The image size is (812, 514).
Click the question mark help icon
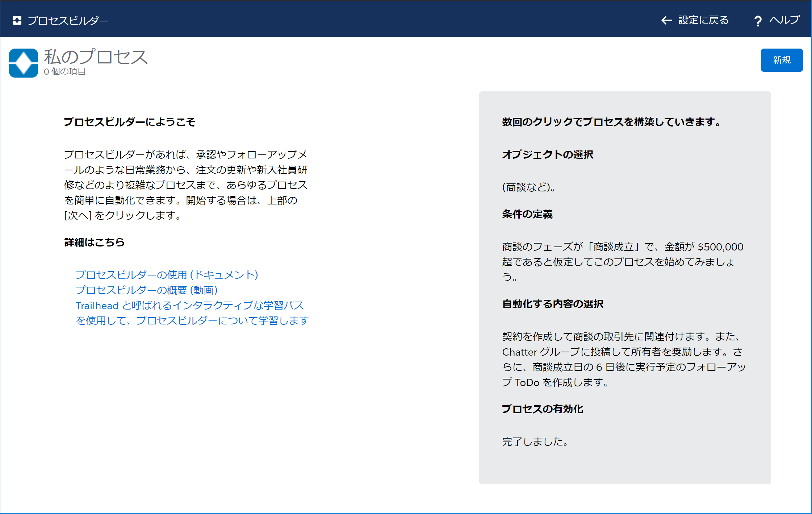click(758, 21)
